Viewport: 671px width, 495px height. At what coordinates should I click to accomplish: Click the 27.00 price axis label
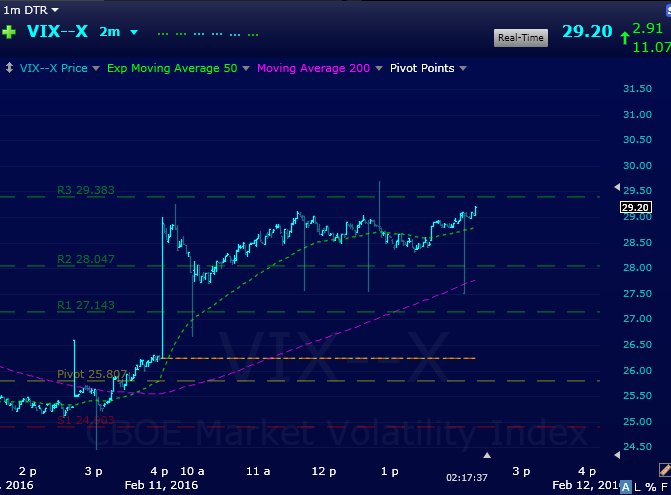pos(638,319)
